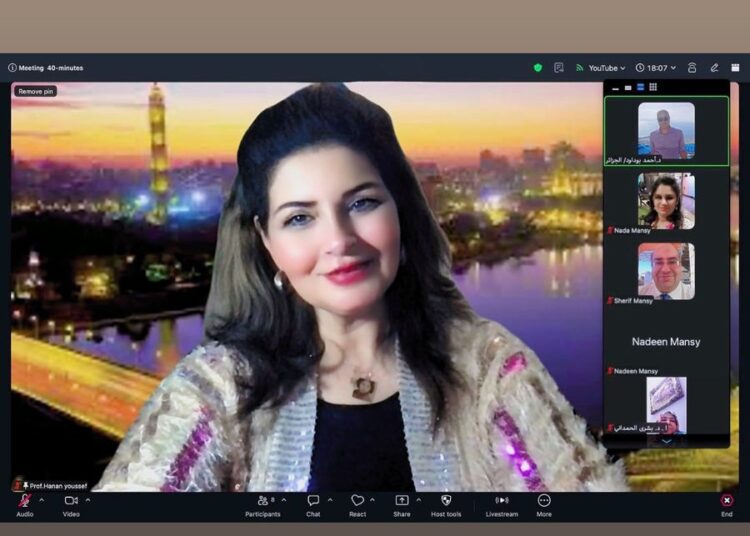The width and height of the screenshot is (750, 536).
Task: Remove pin from main video
Action: coord(36,91)
